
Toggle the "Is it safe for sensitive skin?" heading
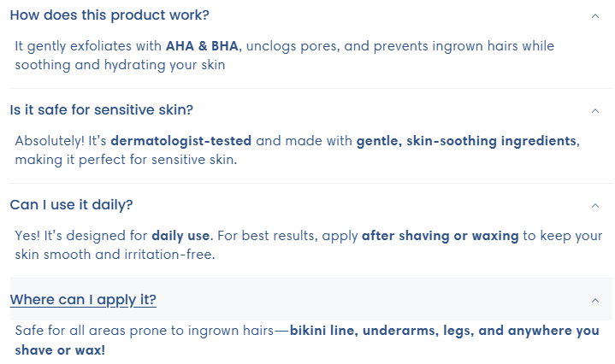tap(102, 110)
